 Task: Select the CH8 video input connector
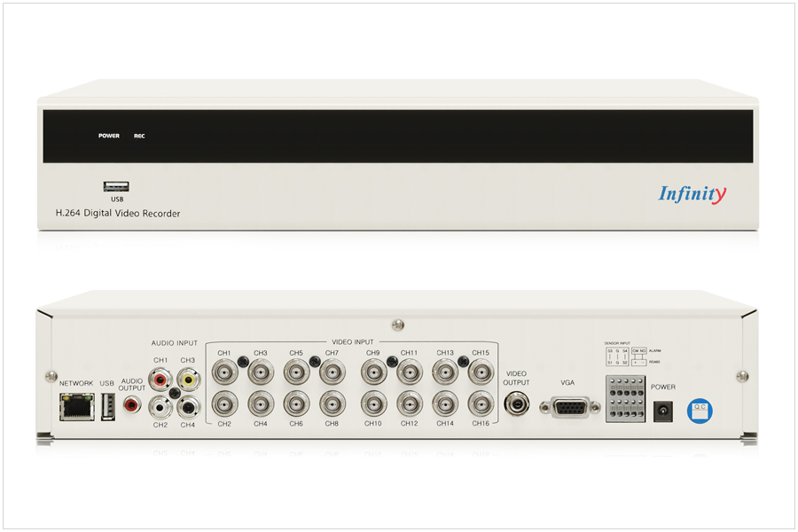tap(332, 403)
